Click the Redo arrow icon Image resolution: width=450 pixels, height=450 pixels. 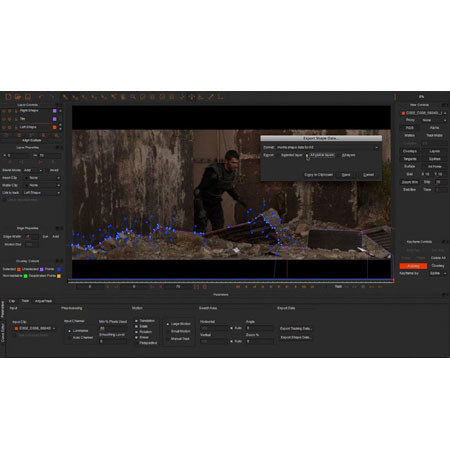52,97
